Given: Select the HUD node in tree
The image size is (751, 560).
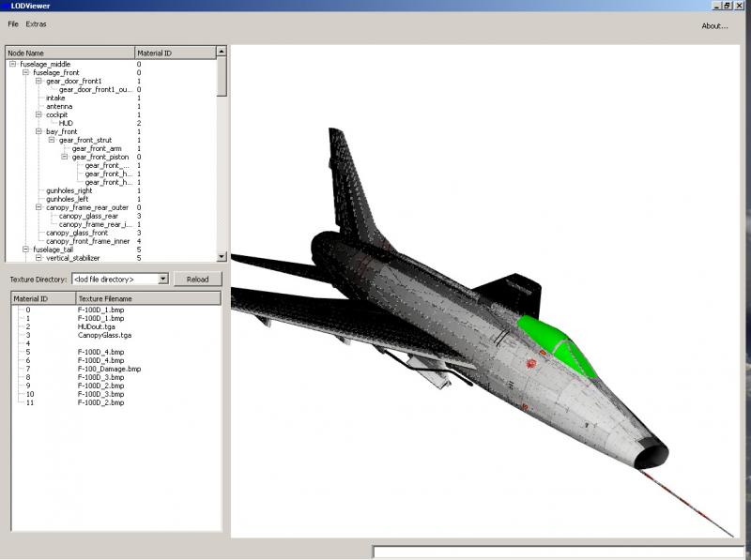Looking at the screenshot, I should click(x=66, y=123).
